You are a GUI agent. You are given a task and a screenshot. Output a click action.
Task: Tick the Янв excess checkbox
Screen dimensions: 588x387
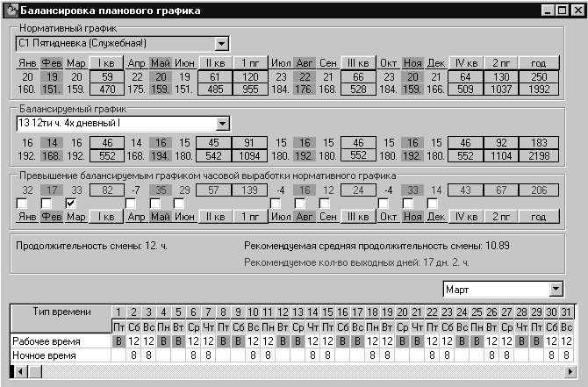(22, 204)
